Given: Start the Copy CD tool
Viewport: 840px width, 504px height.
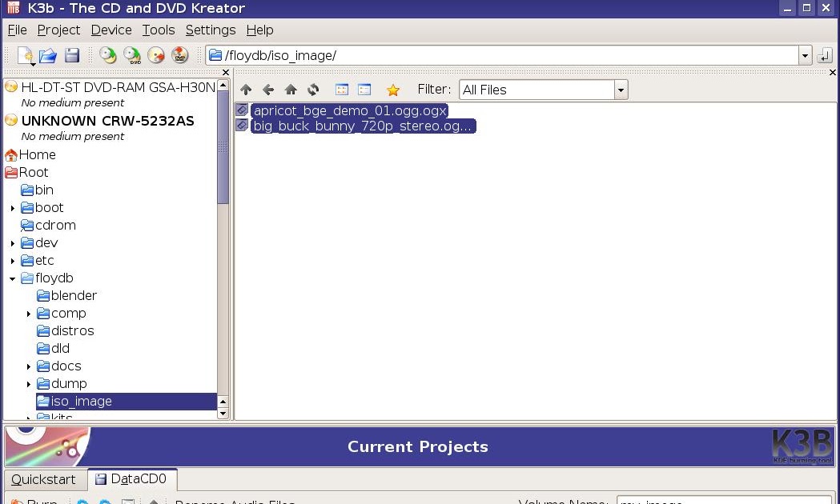Looking at the screenshot, I should [x=108, y=56].
